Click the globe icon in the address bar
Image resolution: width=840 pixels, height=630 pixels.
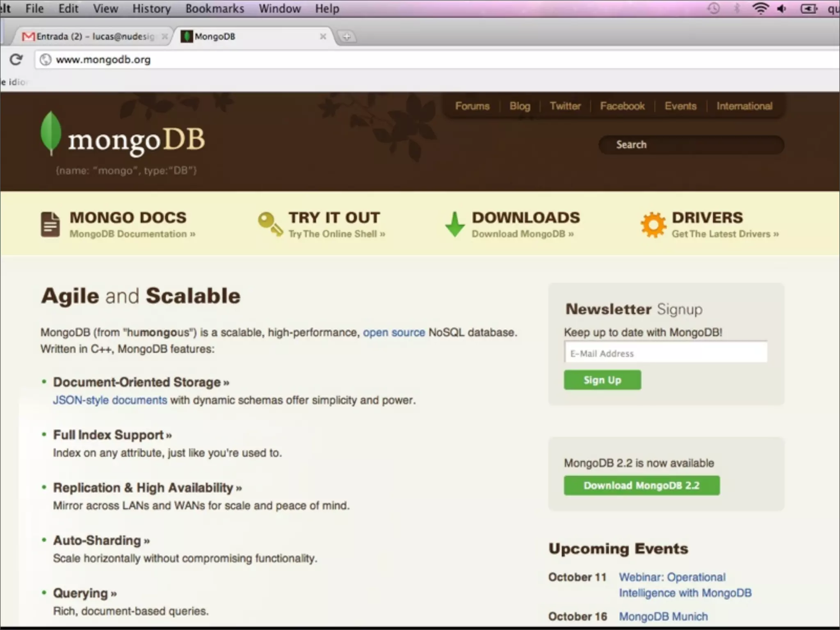46,60
